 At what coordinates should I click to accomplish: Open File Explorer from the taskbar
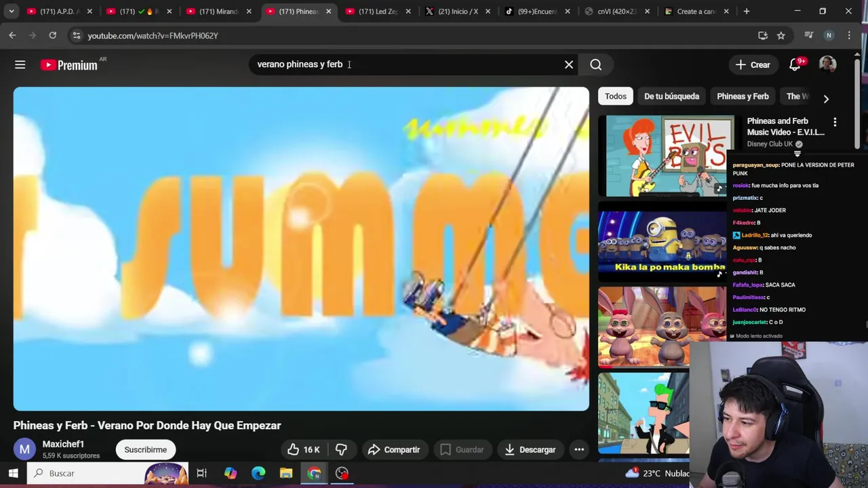[x=286, y=473]
